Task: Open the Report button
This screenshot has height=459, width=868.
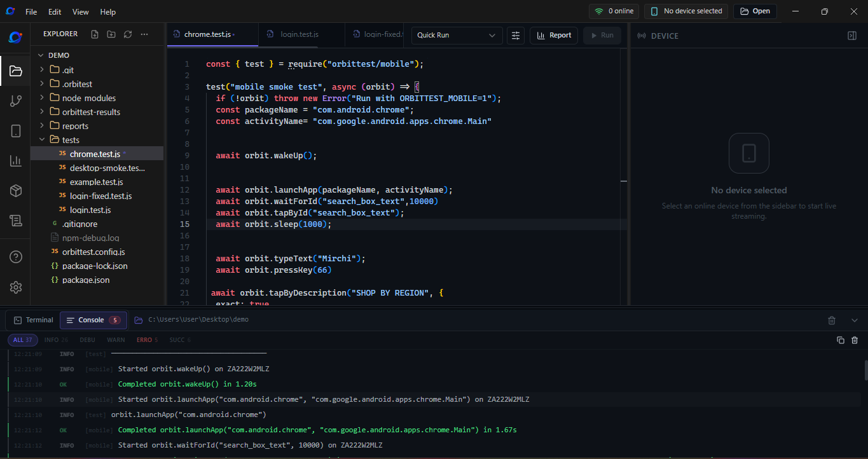Action: [554, 36]
